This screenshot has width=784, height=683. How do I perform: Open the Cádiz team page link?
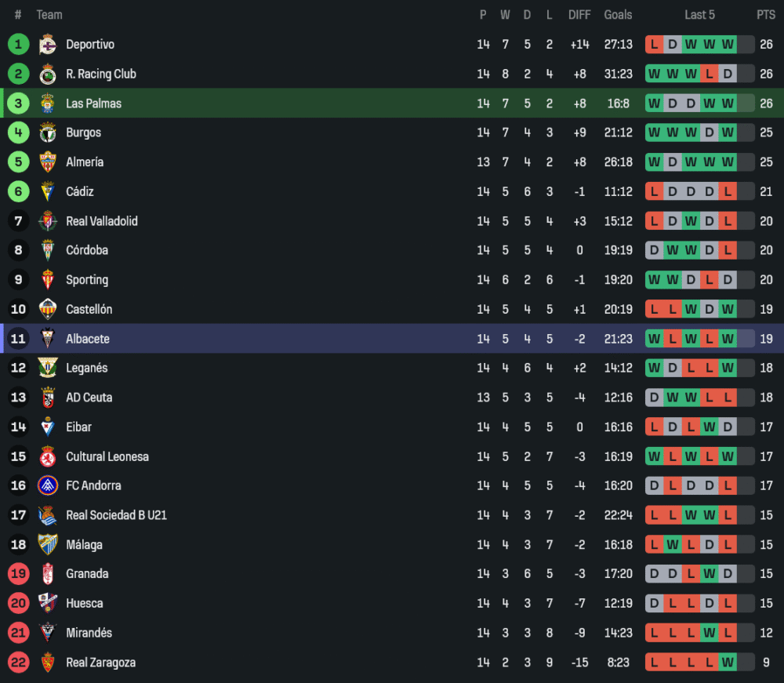80,191
